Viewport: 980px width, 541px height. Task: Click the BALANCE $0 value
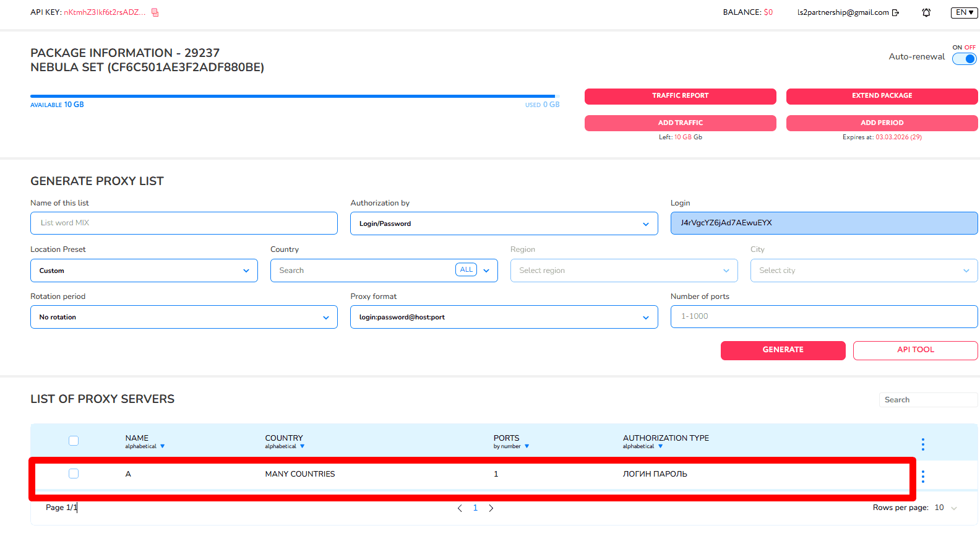tap(768, 12)
